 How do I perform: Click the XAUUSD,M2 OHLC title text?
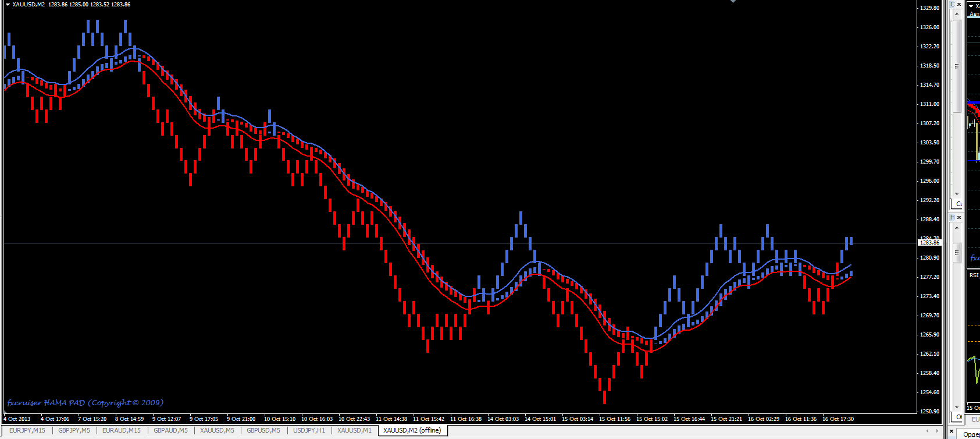(71, 4)
